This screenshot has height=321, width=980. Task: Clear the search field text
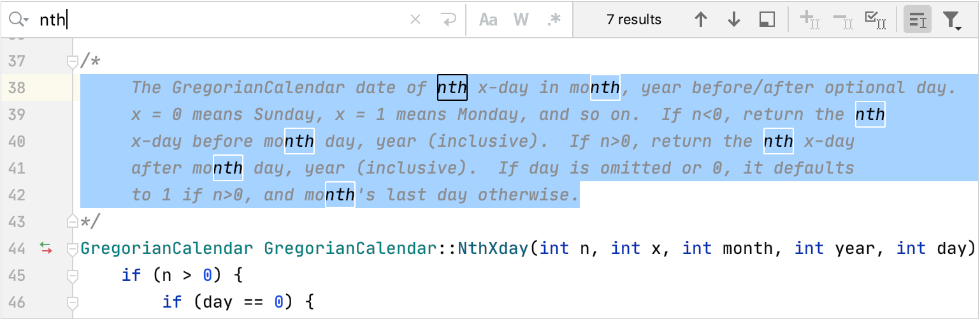tap(415, 20)
